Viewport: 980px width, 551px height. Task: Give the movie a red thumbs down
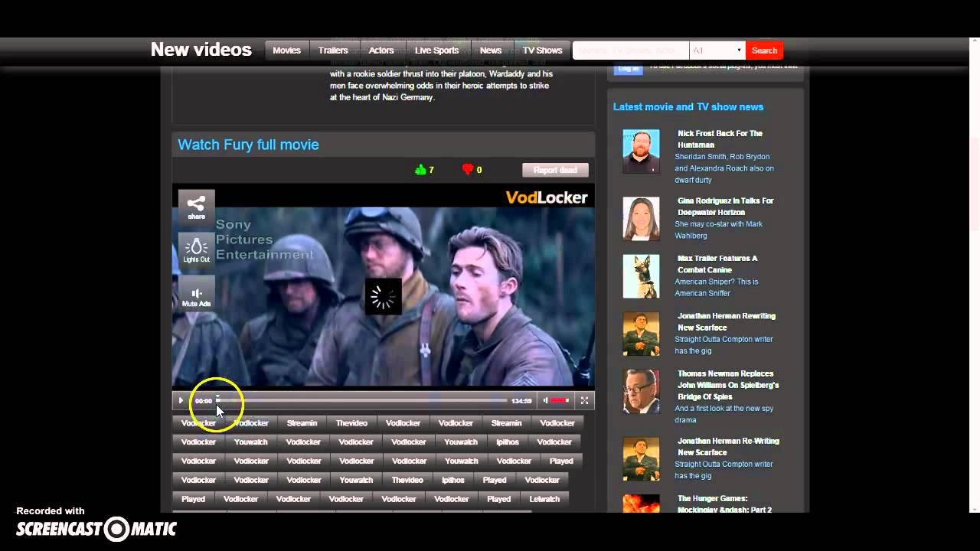click(x=468, y=170)
